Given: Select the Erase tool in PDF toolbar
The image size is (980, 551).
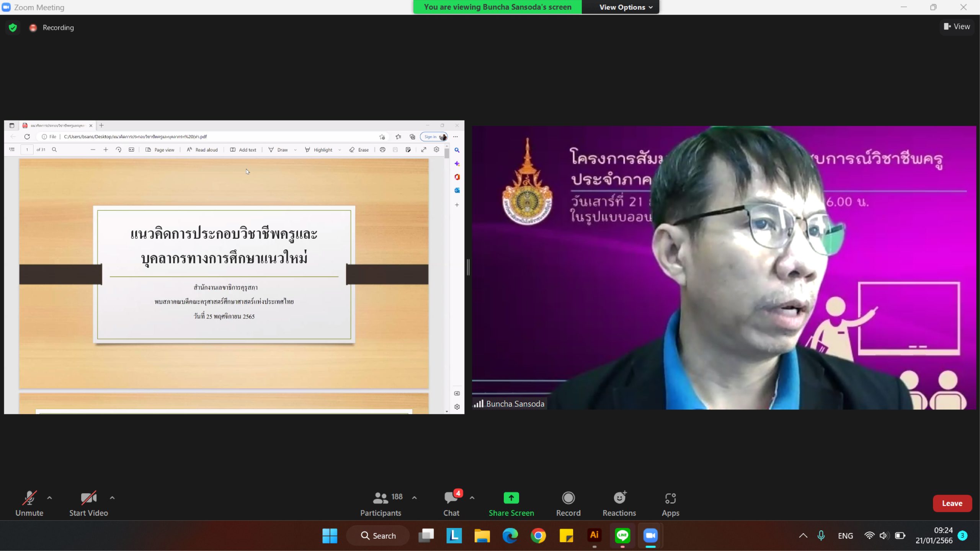Looking at the screenshot, I should [x=359, y=150].
